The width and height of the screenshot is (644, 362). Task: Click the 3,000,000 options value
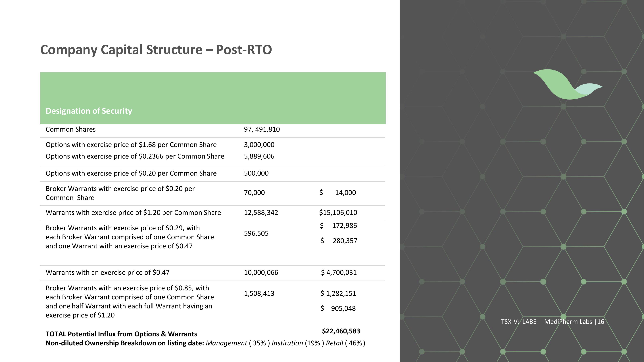259,145
